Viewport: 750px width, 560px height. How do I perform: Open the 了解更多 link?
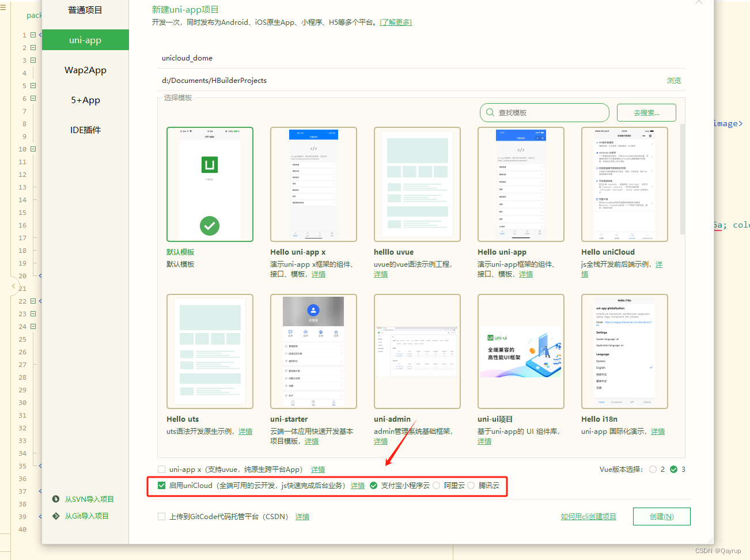pos(396,22)
